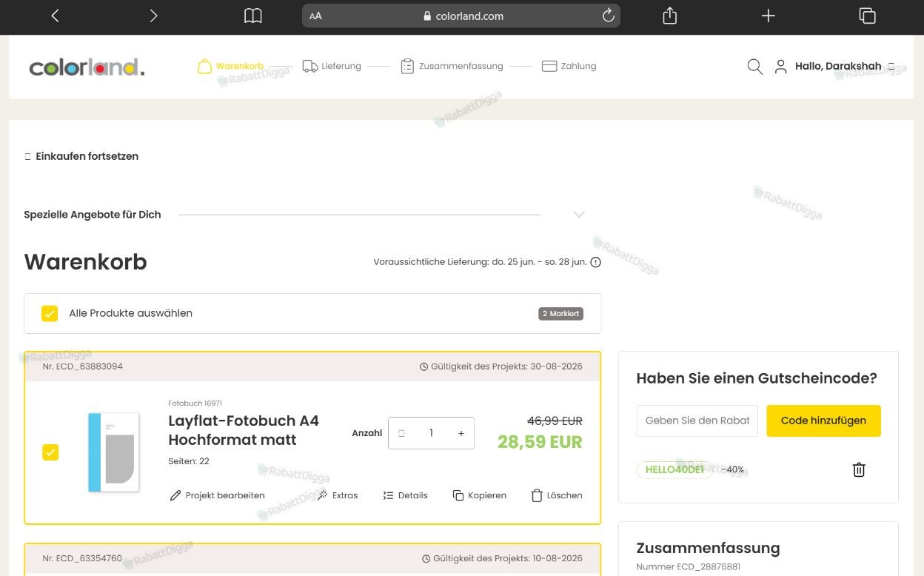
Task: Increase Layflat-Fotobuch quantity with plus
Action: pos(461,433)
